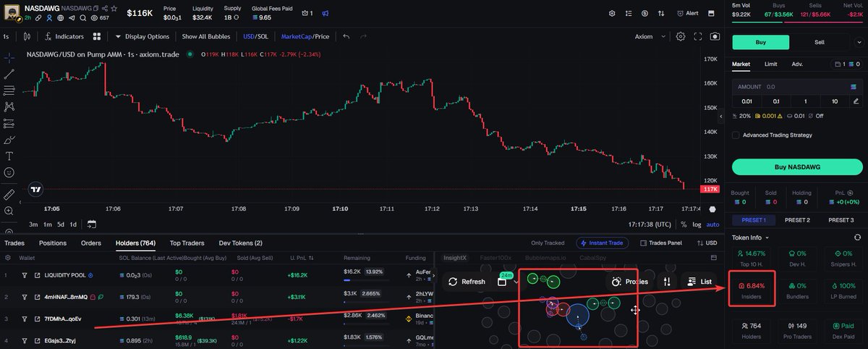
Task: Click the Buy NASDAWG button
Action: (x=797, y=167)
